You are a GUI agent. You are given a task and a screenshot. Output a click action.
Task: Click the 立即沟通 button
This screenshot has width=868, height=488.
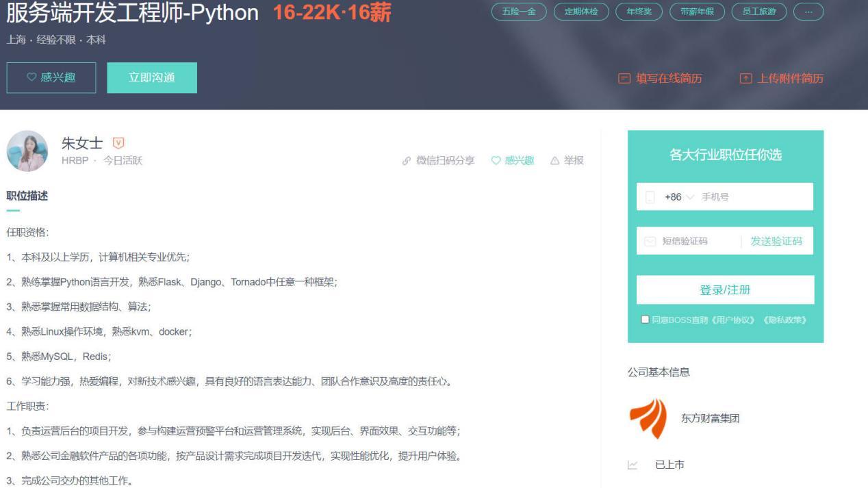tap(151, 77)
